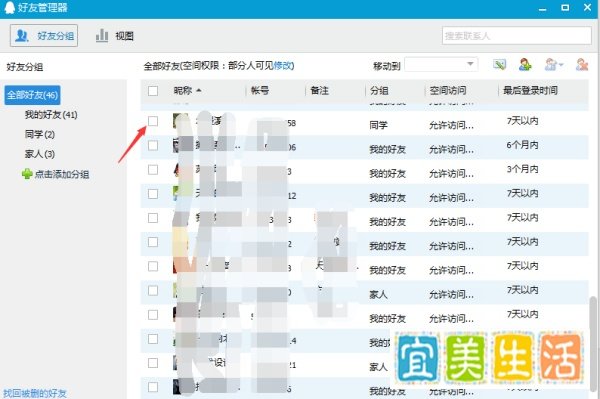Click avatar of friend in 同学 group row
The image size is (600, 399).
point(181,121)
